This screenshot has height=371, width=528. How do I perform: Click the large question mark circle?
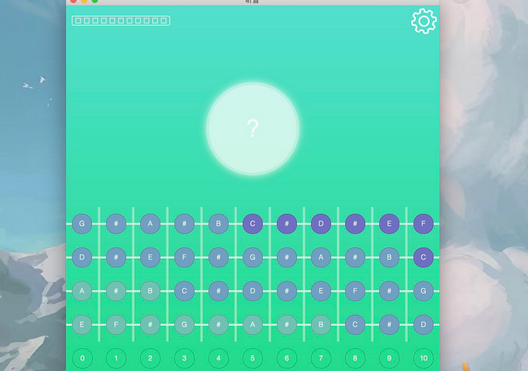(x=253, y=128)
